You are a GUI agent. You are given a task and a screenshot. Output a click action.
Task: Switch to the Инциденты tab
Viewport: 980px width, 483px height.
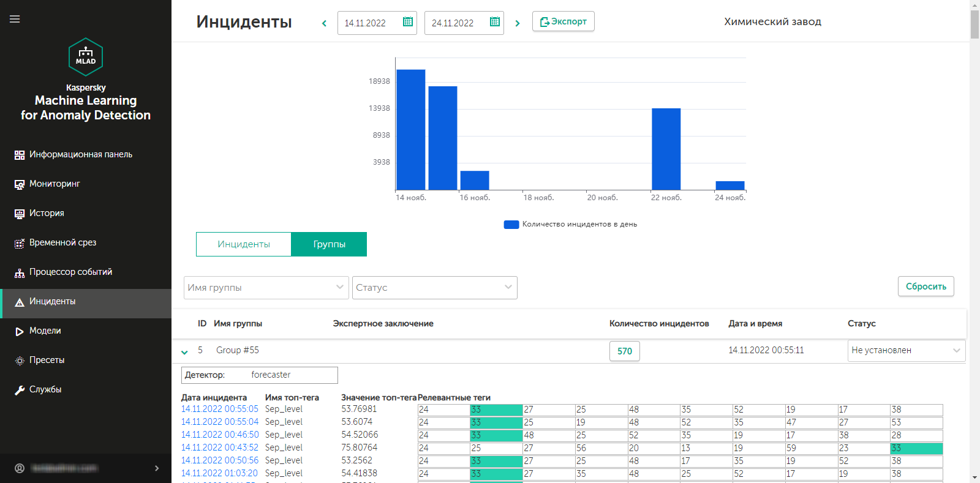pyautogui.click(x=243, y=244)
